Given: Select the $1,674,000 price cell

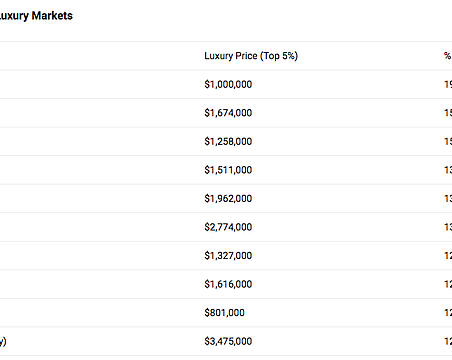Looking at the screenshot, I should [x=228, y=113].
